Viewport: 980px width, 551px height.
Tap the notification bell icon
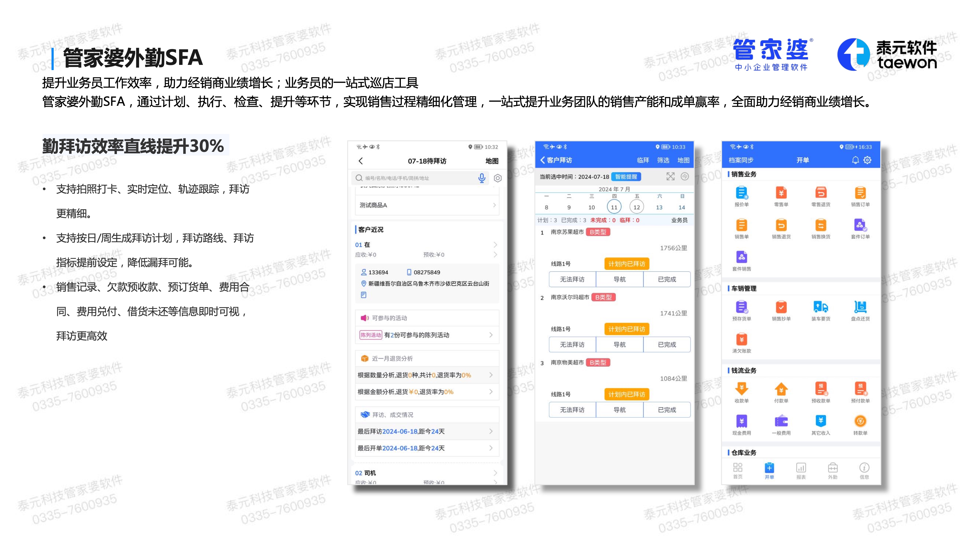pyautogui.click(x=855, y=160)
